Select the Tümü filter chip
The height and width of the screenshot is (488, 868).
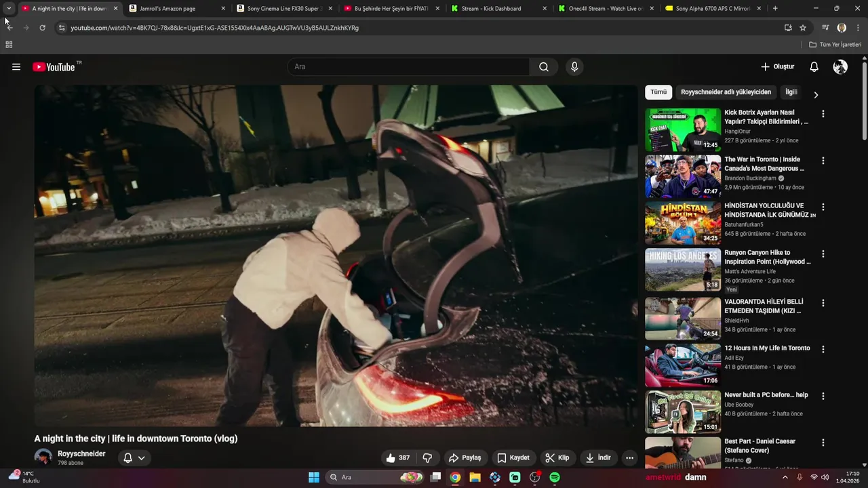658,92
